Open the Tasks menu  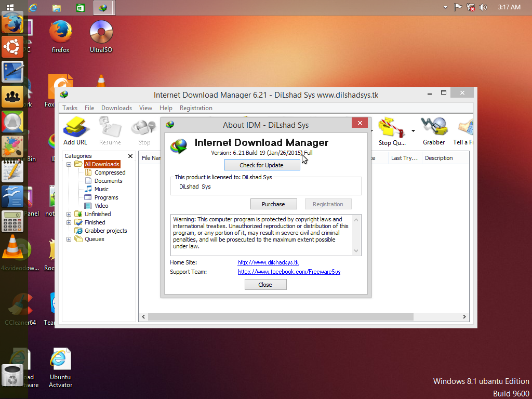click(x=70, y=108)
